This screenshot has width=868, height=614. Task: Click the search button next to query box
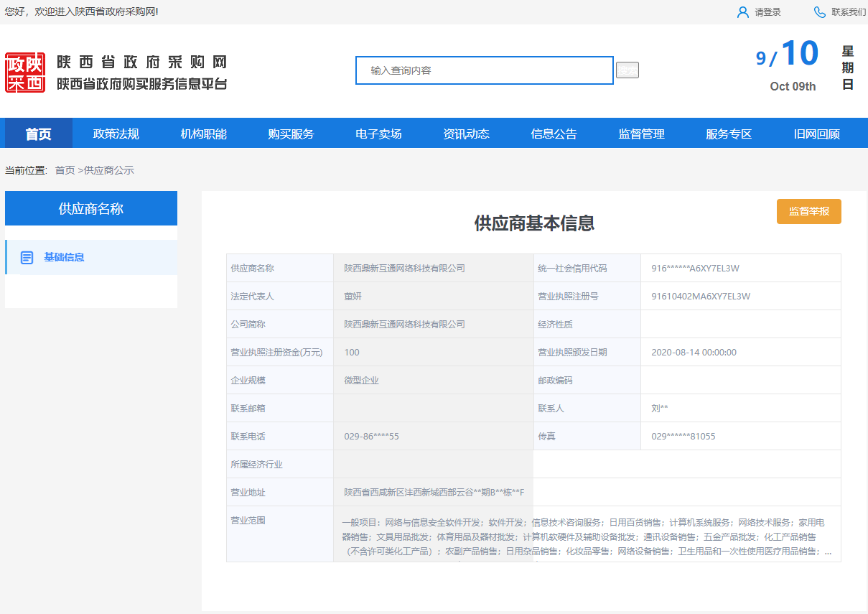[x=627, y=70]
